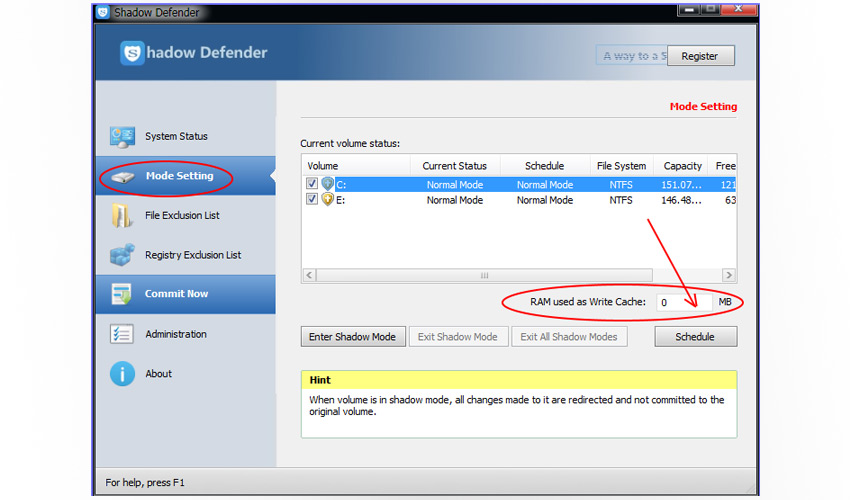Open the About page
The width and height of the screenshot is (850, 500).
pos(185,374)
